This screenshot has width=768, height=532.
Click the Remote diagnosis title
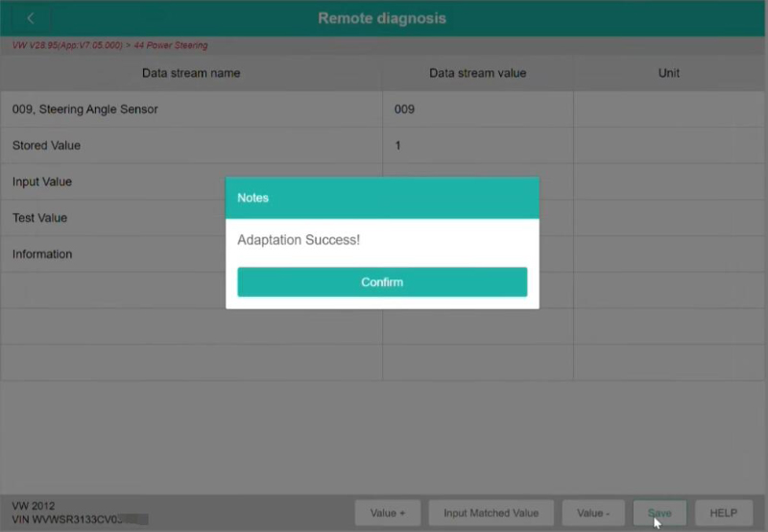click(382, 18)
